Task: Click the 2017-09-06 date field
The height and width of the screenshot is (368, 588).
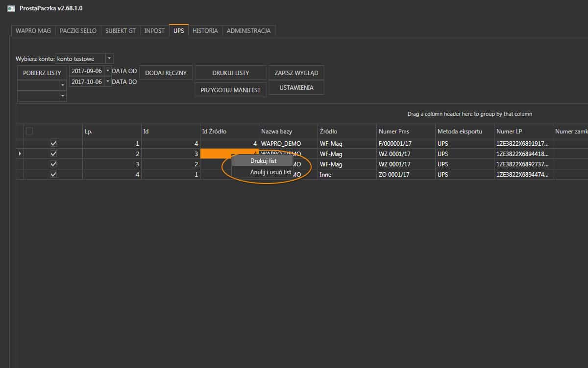Action: (87, 71)
